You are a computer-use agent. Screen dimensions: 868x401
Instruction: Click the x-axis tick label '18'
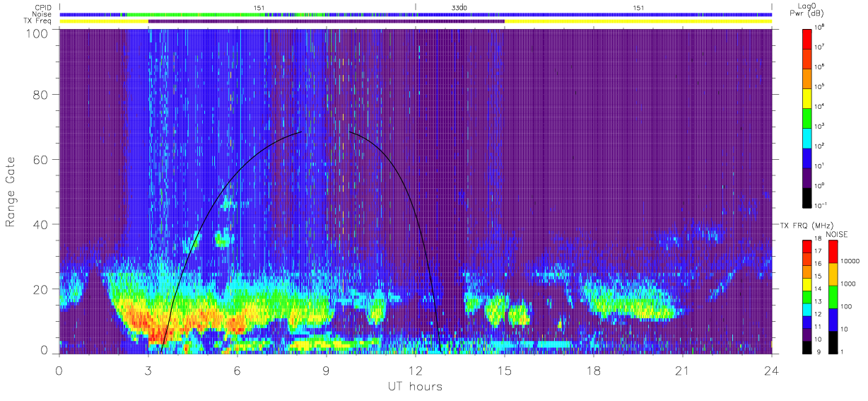coord(594,370)
